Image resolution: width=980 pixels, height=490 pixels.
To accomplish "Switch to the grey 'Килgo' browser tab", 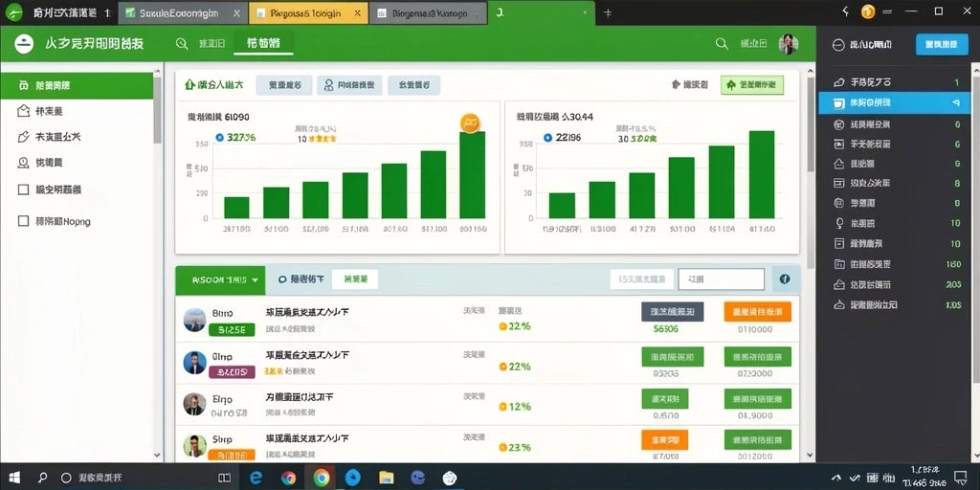I will 428,12.
